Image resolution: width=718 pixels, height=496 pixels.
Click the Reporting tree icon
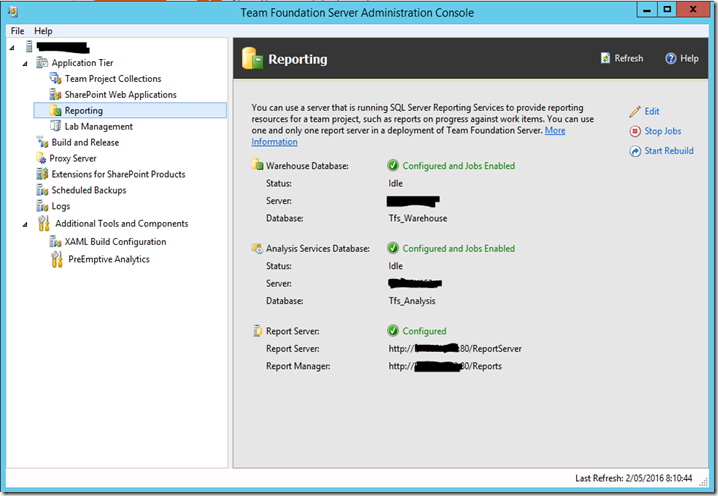[55, 110]
